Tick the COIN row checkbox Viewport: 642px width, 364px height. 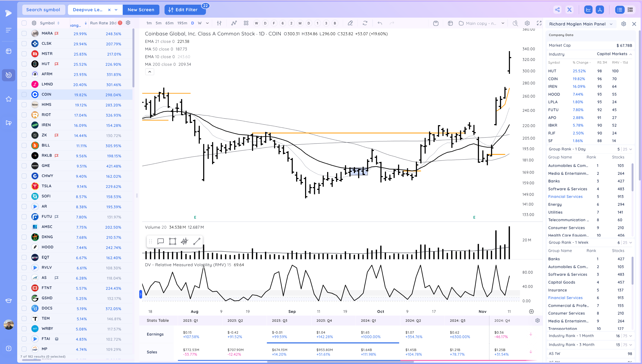[24, 94]
